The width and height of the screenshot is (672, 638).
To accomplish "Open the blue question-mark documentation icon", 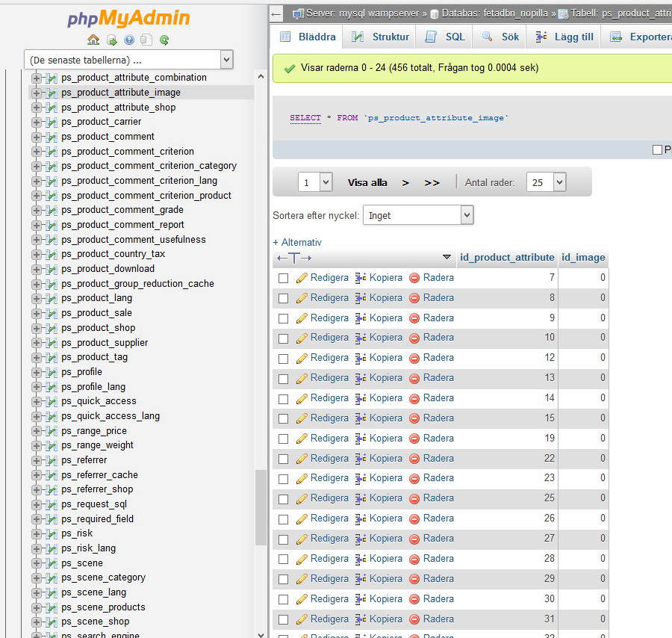I will click(x=129, y=40).
